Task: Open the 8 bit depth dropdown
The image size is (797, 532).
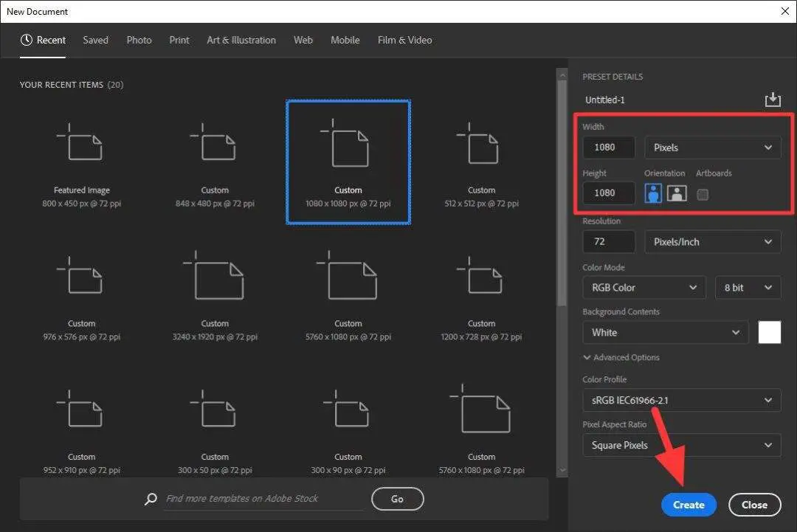Action: pos(748,287)
